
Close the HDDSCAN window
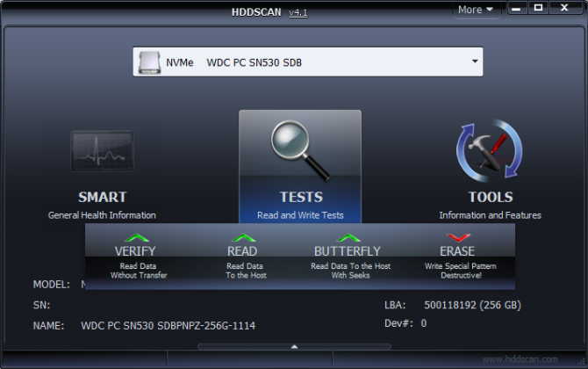564,8
